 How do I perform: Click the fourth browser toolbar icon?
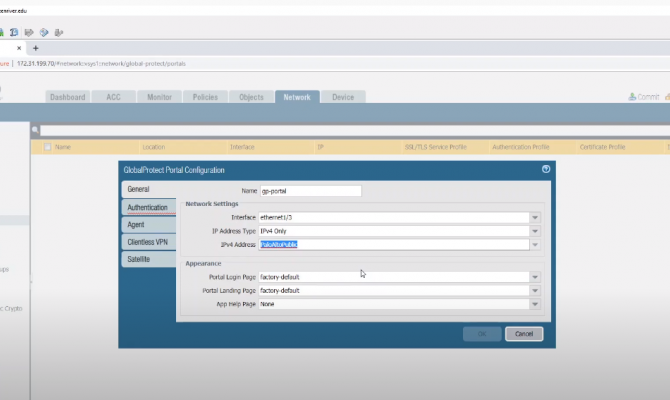pos(44,32)
